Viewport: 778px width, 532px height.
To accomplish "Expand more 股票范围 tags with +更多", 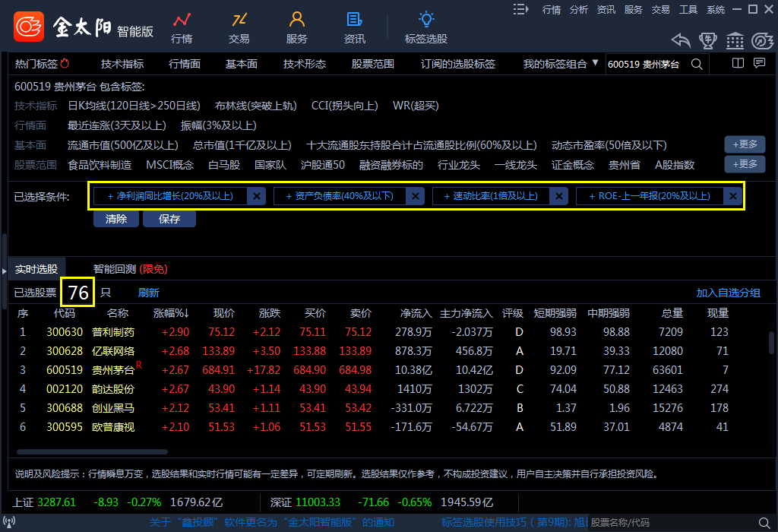I will point(745,164).
